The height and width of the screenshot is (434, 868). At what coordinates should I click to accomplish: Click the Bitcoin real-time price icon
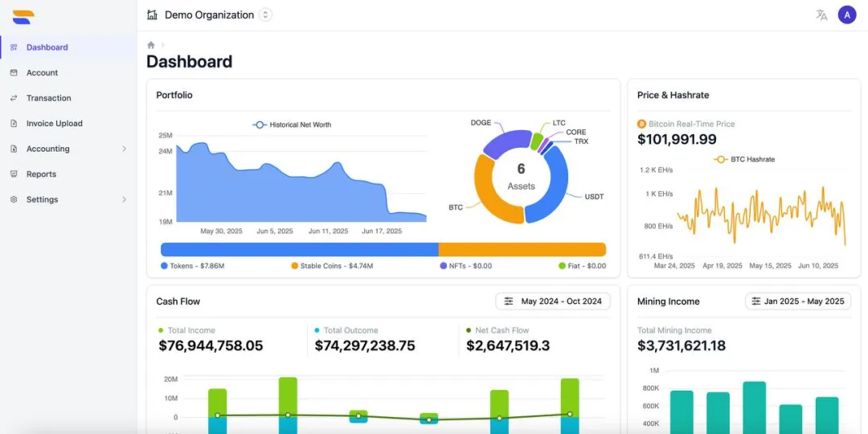(641, 124)
